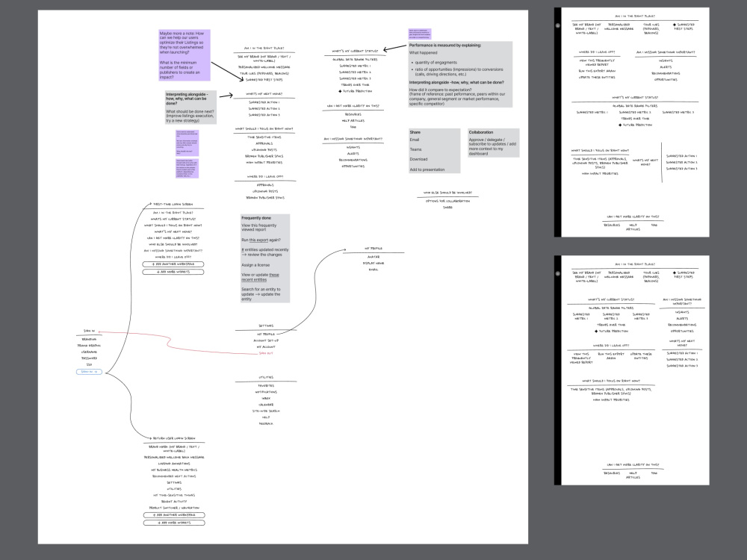Select "Avatar" under the My Profile heading

point(373,257)
